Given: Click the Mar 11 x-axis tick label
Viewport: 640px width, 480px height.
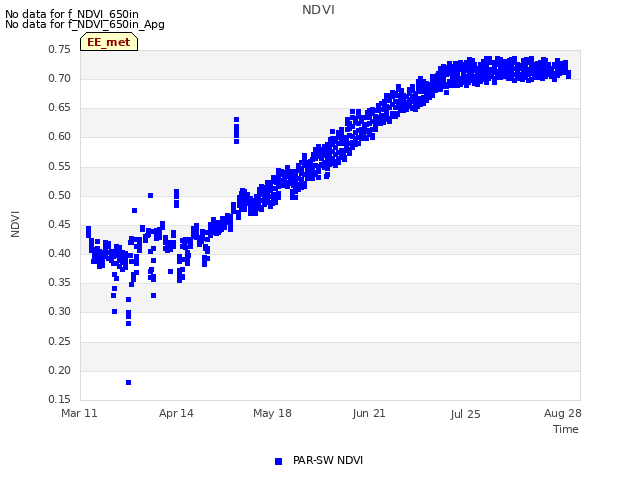Looking at the screenshot, I should pos(79,413).
